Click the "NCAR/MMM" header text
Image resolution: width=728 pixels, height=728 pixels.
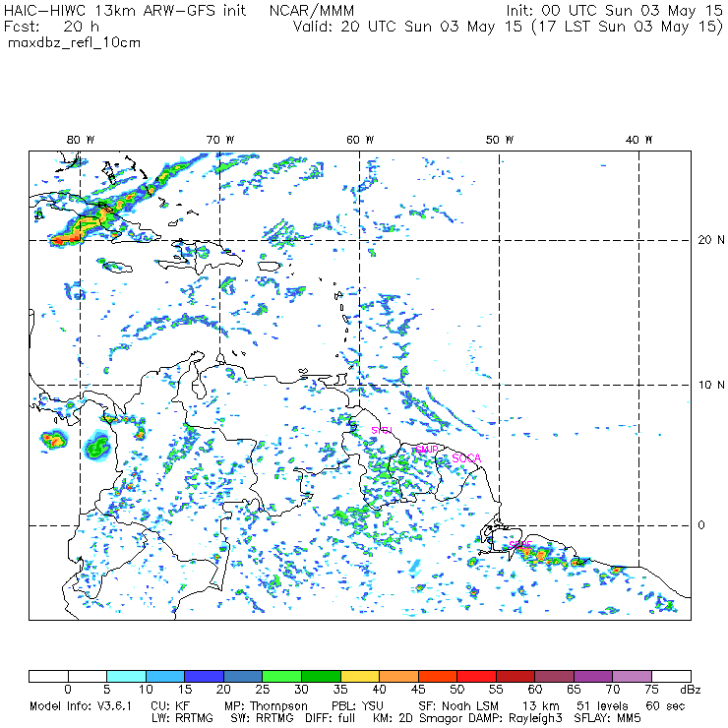pos(312,11)
